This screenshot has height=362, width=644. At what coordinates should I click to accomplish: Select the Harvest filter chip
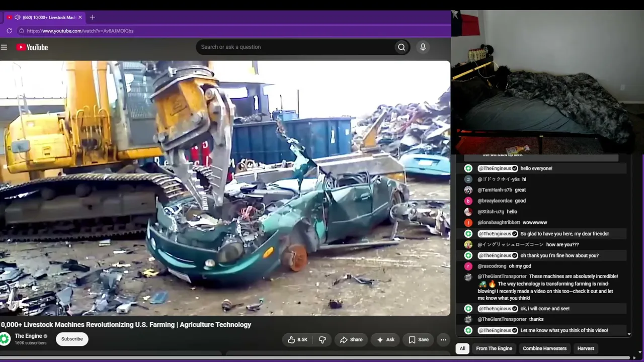pyautogui.click(x=586, y=348)
